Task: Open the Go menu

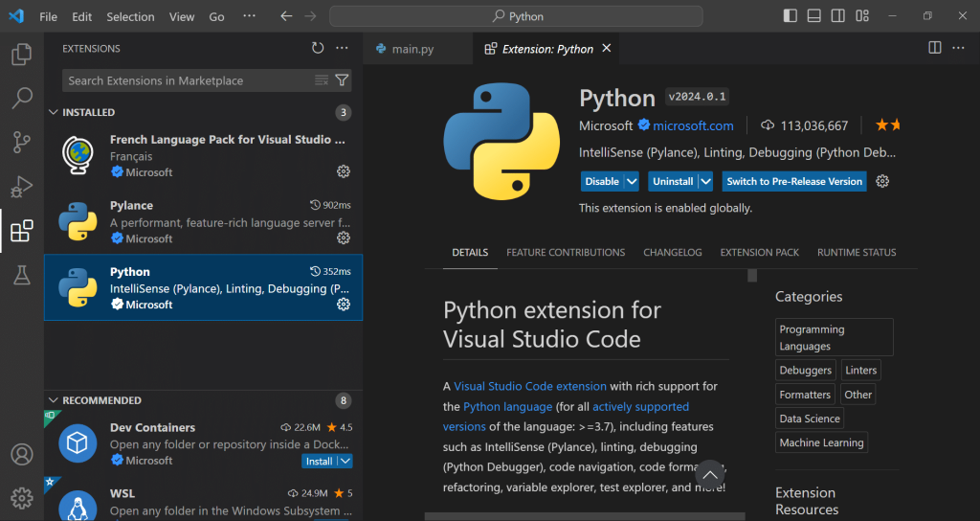Action: click(216, 17)
